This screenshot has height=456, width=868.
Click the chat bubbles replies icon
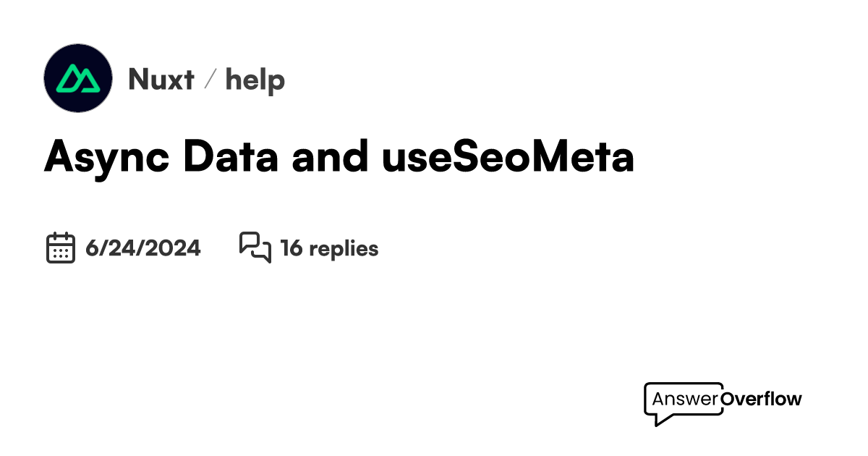click(x=255, y=248)
